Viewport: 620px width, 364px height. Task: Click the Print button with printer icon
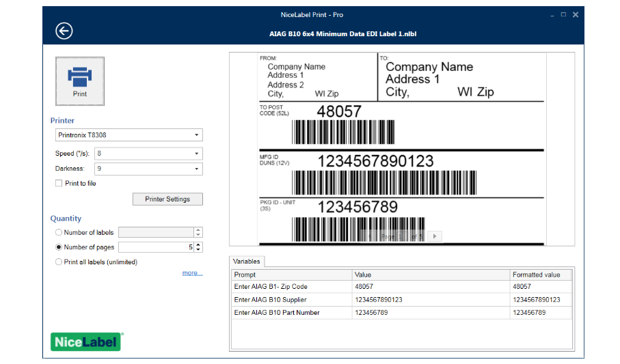click(x=80, y=81)
